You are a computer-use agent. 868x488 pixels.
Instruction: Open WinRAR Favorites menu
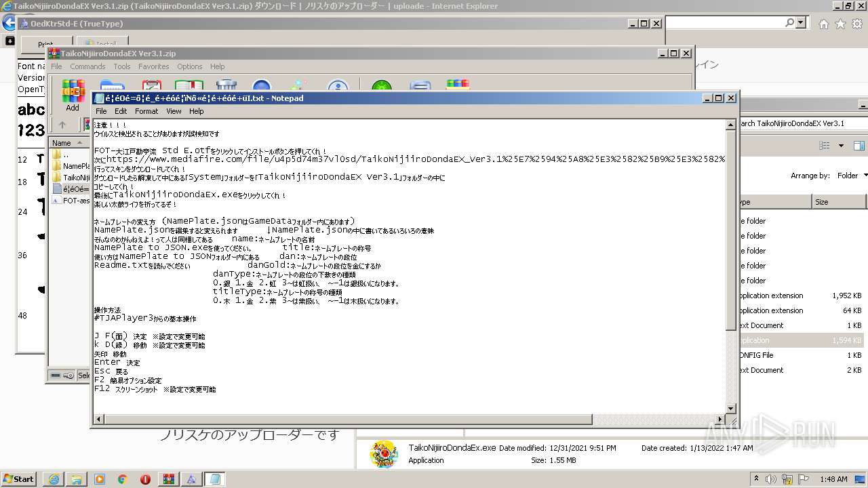(154, 66)
